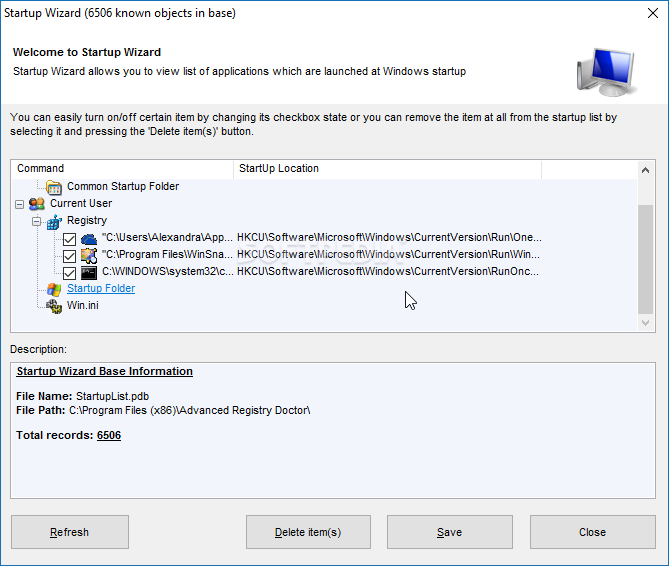Screen dimensions: 669x566
Task: Click the HKCU...\RunOnc... location text
Action: pyautogui.click(x=388, y=272)
